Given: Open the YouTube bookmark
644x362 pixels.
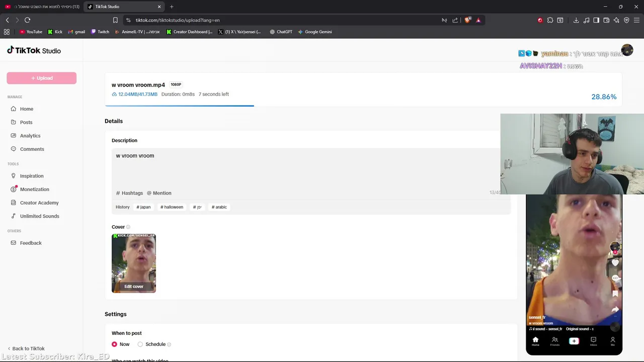Looking at the screenshot, I should tap(31, 32).
